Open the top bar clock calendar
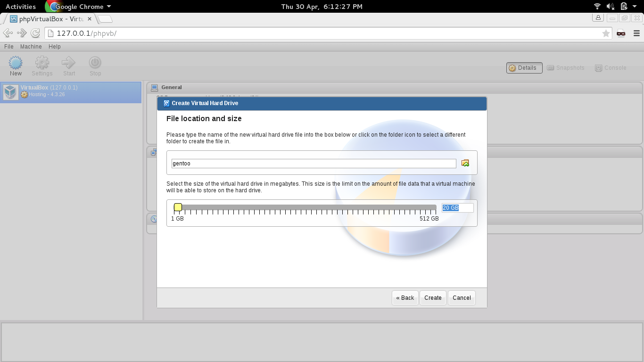The width and height of the screenshot is (644, 362). 322,7
